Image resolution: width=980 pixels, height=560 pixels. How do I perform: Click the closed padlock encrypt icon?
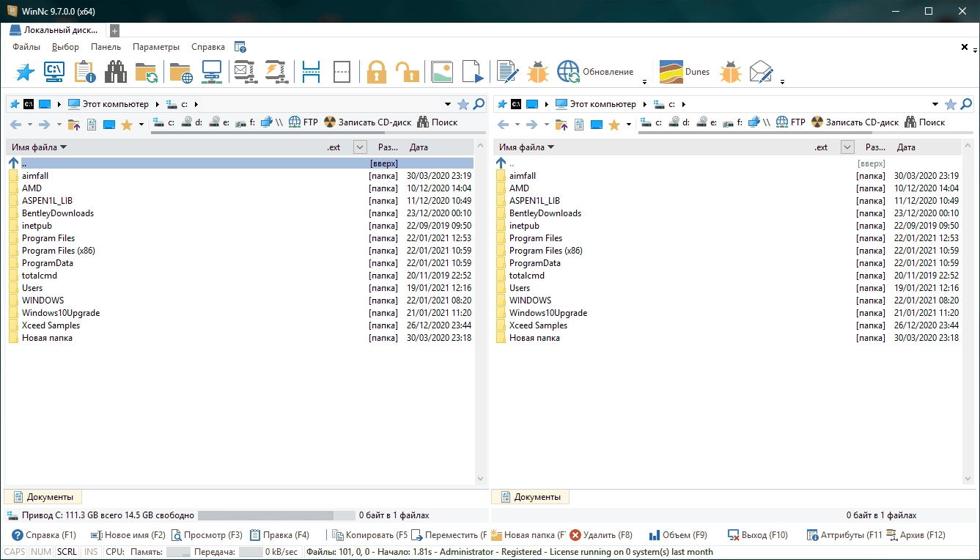coord(377,72)
